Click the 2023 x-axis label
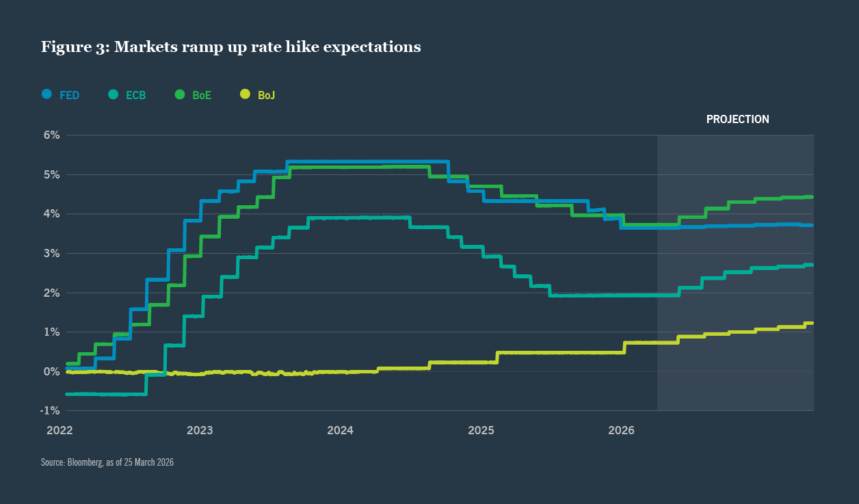Viewport: 859px width, 504px height. [200, 431]
